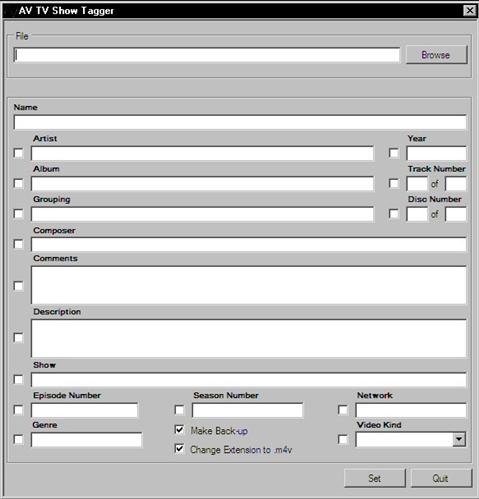479x499 pixels.
Task: Click the first Track Number box
Action: pyautogui.click(x=417, y=184)
